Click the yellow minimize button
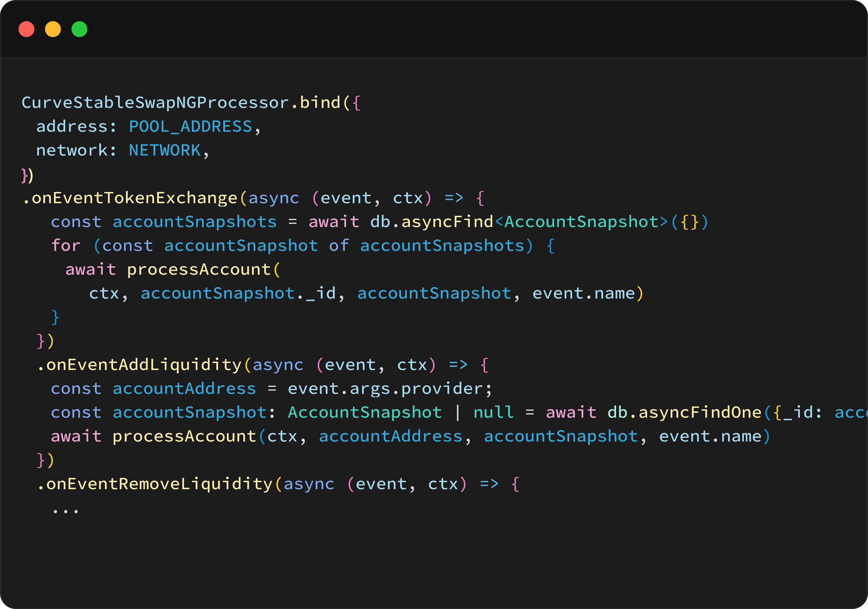 click(x=52, y=28)
